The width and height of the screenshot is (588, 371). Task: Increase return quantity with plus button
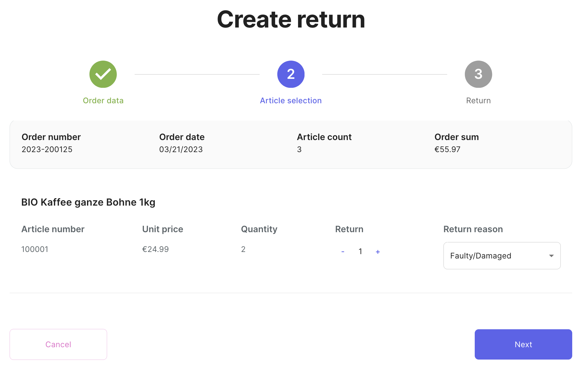[378, 252]
